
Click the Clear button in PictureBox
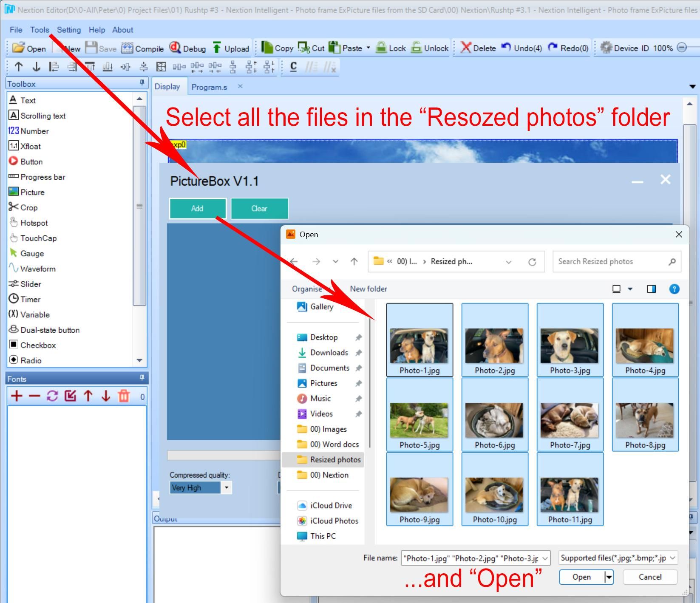pos(259,208)
